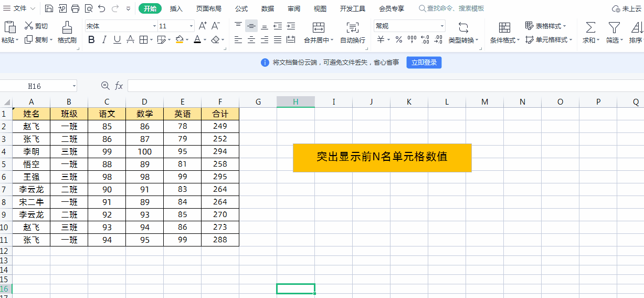
Task: Open Print Preview from quick access toolbar
Action: point(88,8)
